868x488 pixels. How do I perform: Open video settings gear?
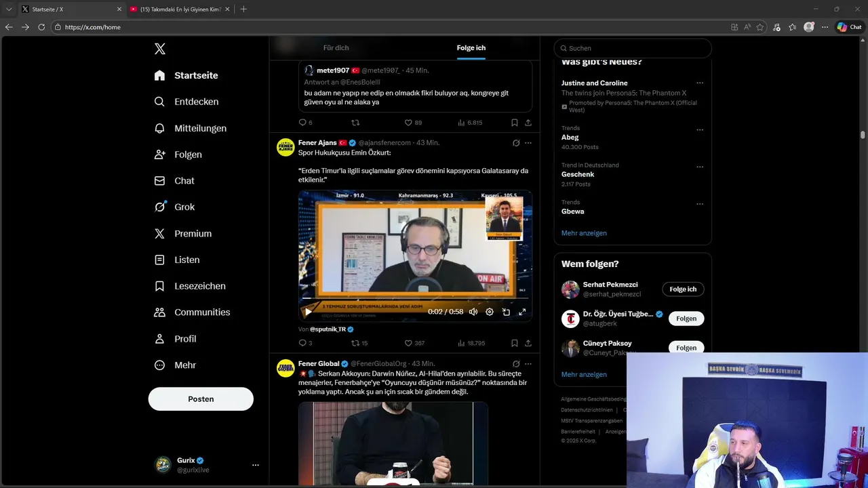pyautogui.click(x=490, y=312)
